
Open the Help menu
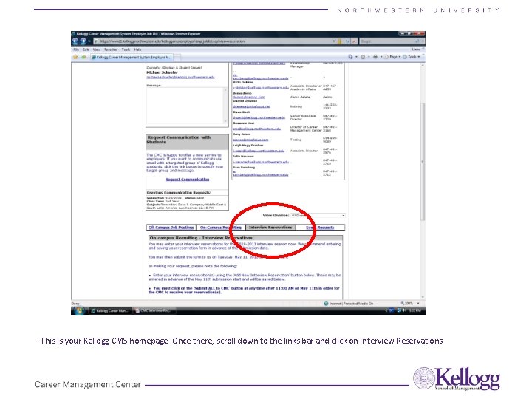[x=137, y=50]
